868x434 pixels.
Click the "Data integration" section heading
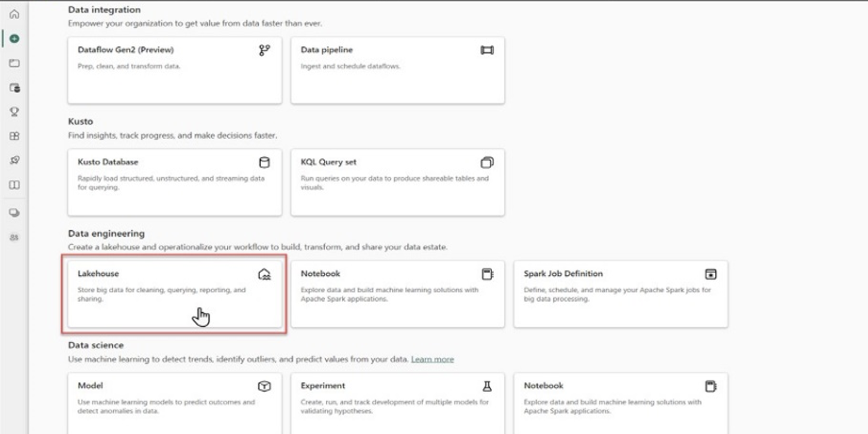pyautogui.click(x=104, y=10)
